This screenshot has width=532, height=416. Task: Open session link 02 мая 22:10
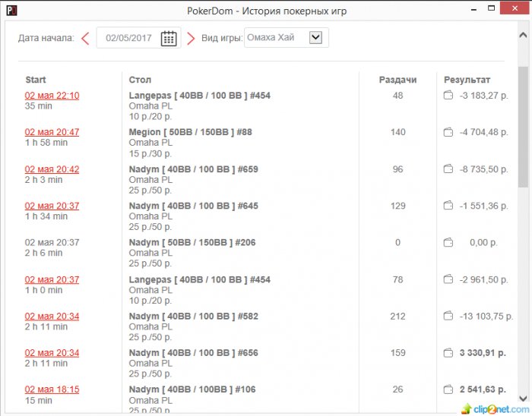click(x=52, y=96)
